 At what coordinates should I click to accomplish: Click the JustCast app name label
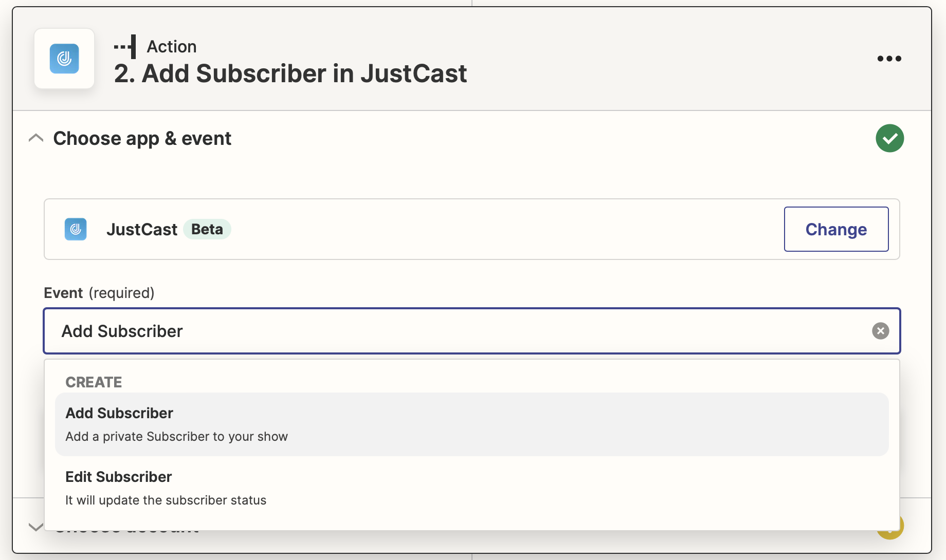[142, 229]
